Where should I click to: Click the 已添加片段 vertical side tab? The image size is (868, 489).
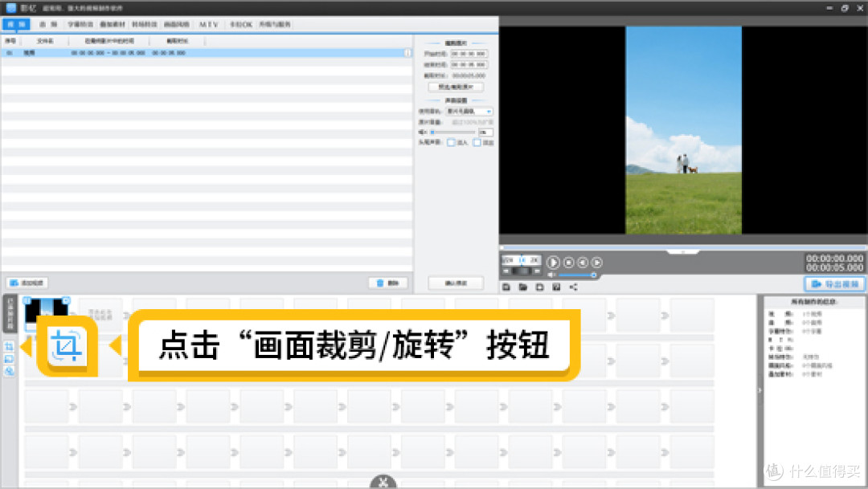[x=10, y=314]
